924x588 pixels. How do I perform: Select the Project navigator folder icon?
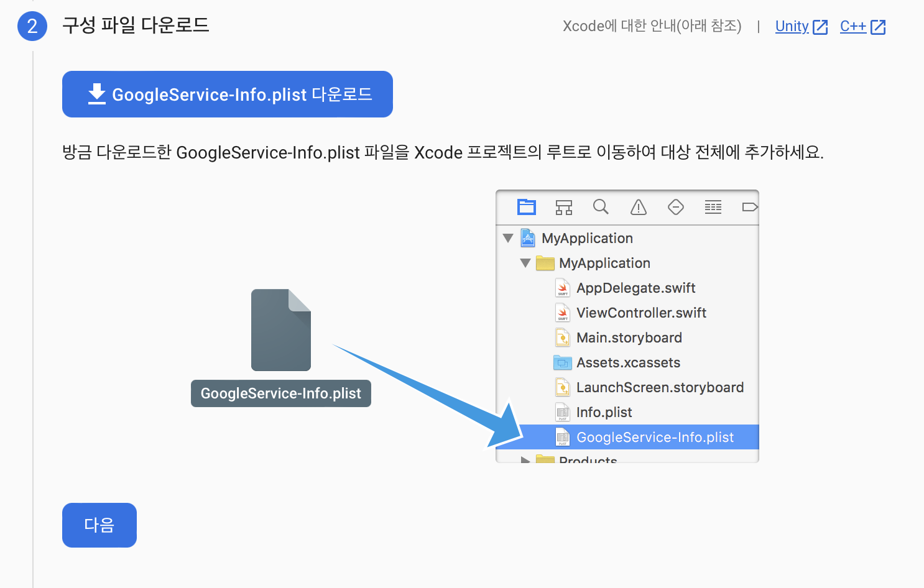point(527,207)
